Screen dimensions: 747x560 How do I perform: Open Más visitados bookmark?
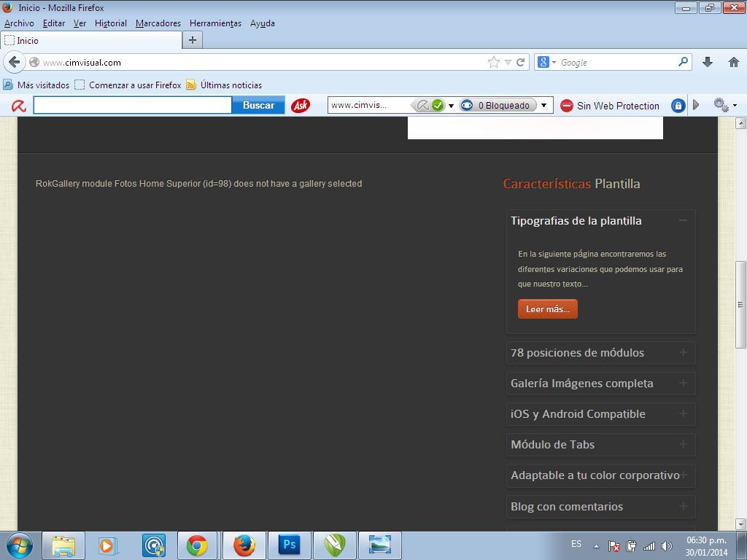[36, 85]
